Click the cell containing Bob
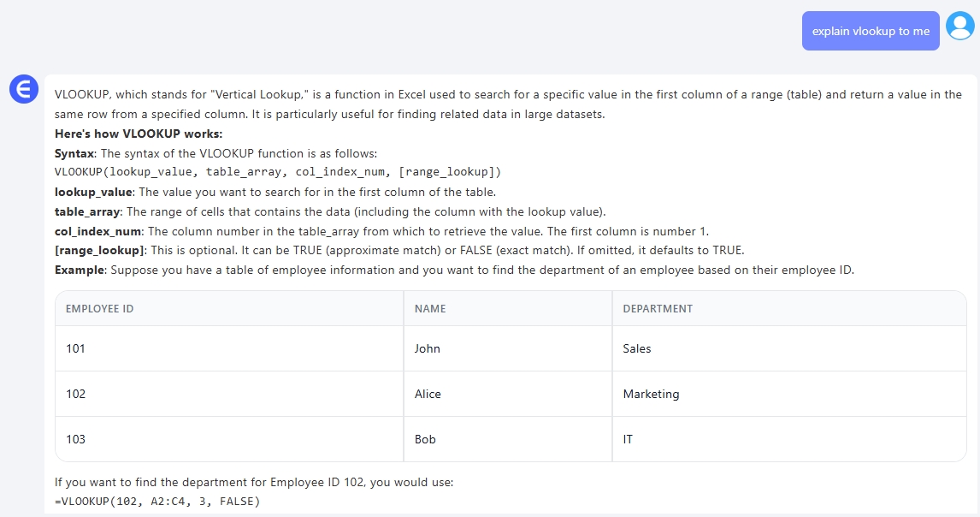 coord(426,439)
